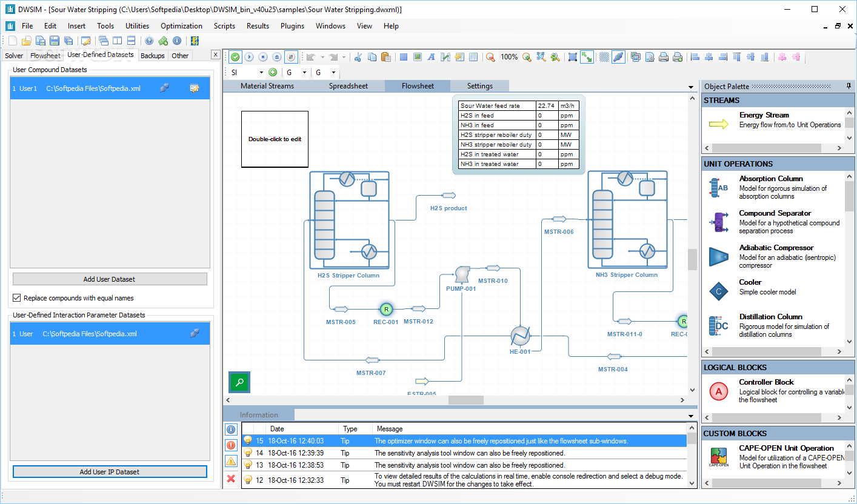The width and height of the screenshot is (857, 504).
Task: Click the green plus icon beside SI
Action: (272, 72)
